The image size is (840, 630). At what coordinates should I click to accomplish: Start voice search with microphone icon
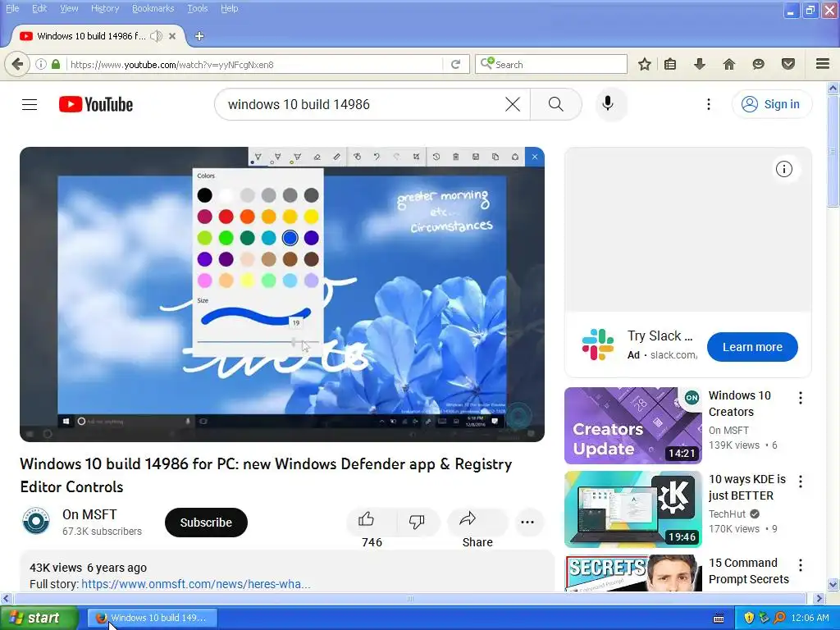point(608,104)
